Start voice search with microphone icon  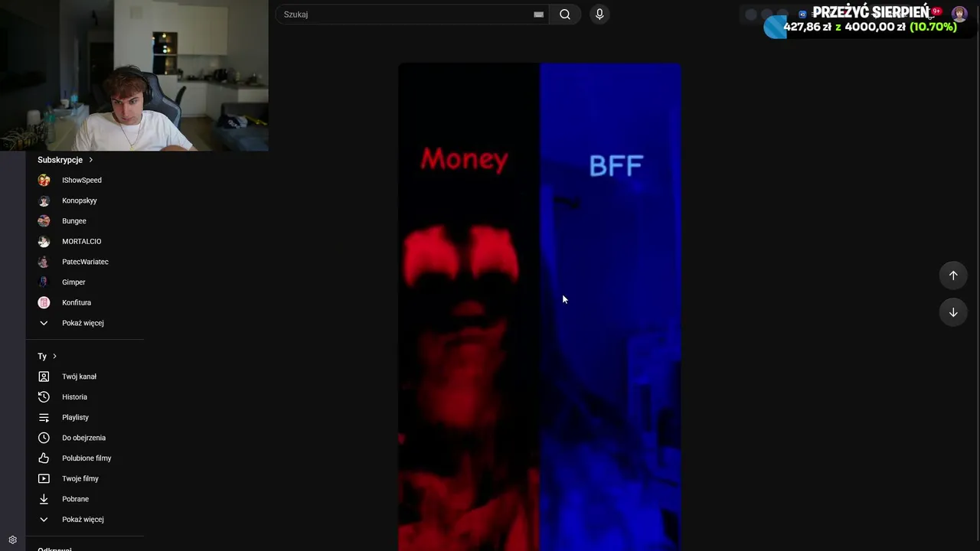599,15
